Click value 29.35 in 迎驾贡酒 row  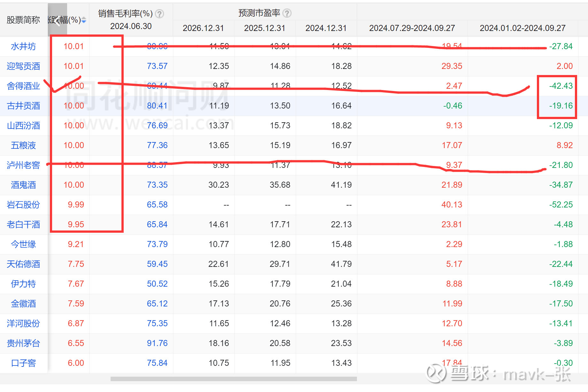coord(452,66)
